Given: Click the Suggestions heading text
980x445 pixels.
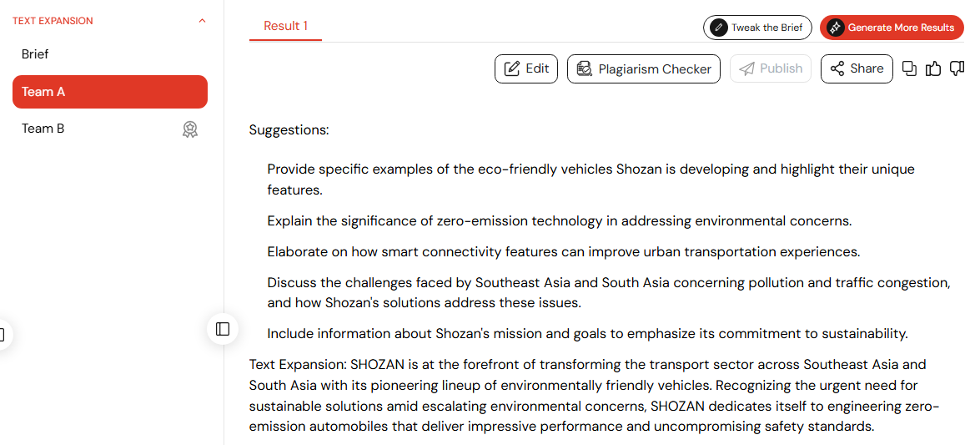Looking at the screenshot, I should coord(289,130).
